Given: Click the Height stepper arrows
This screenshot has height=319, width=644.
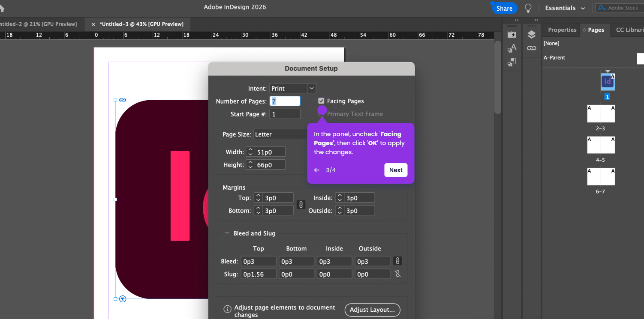Looking at the screenshot, I should [250, 165].
